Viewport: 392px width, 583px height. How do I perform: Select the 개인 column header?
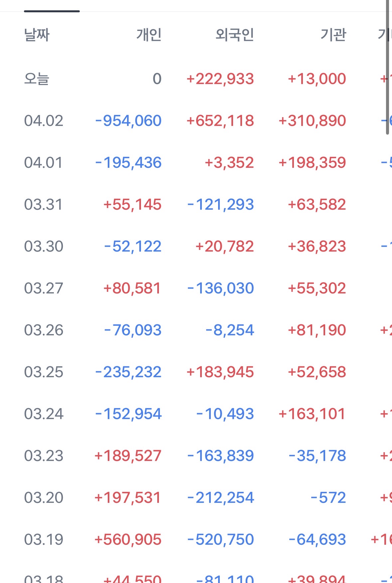(149, 35)
